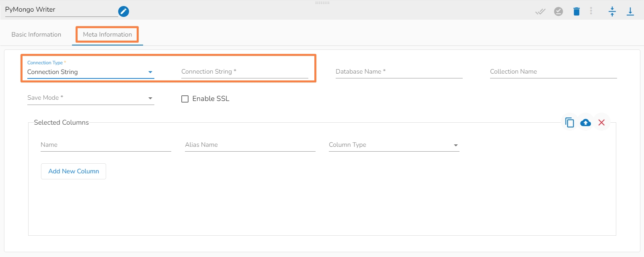Select the Meta Information tab

pyautogui.click(x=107, y=35)
